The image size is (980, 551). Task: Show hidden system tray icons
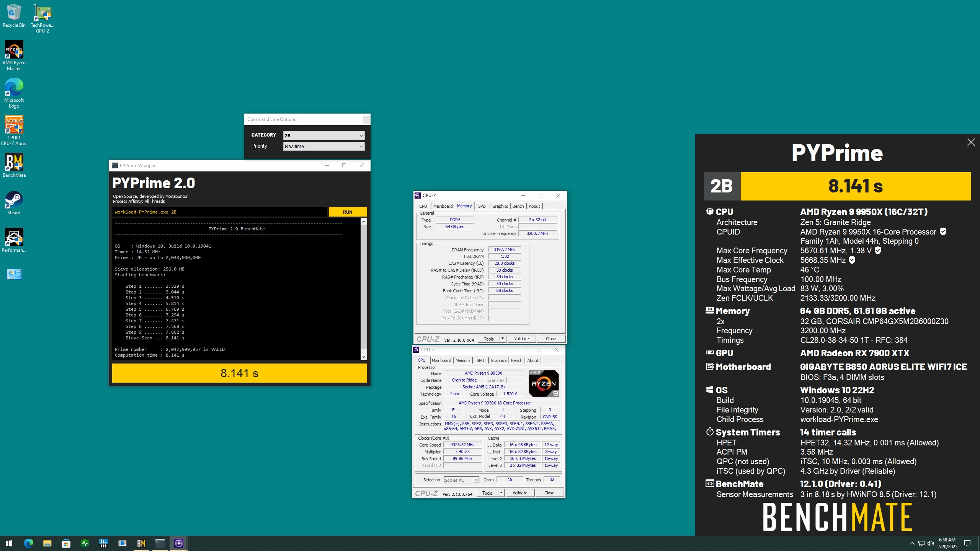pos(912,543)
